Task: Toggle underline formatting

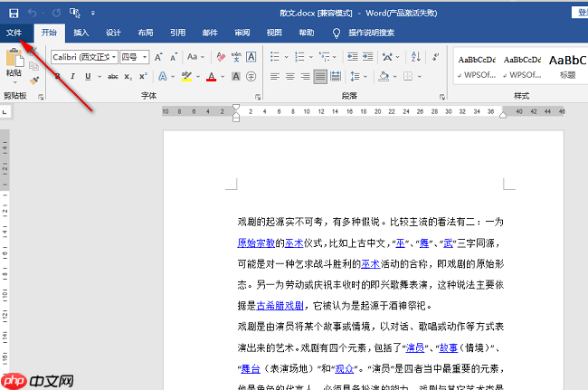Action: pyautogui.click(x=88, y=77)
